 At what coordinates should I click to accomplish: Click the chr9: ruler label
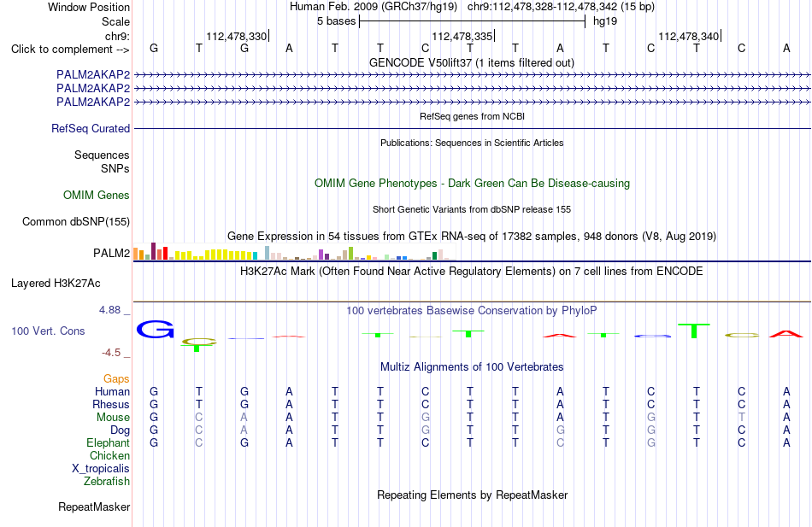tap(118, 36)
